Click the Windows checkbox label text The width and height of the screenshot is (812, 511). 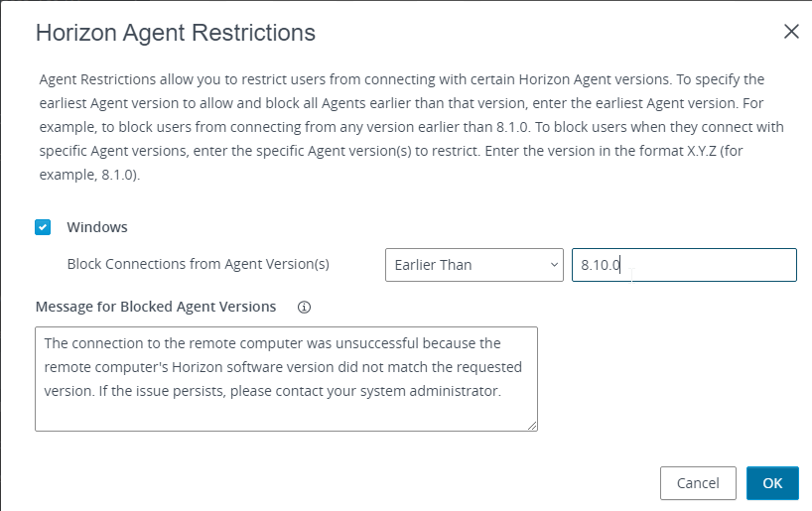coord(97,227)
